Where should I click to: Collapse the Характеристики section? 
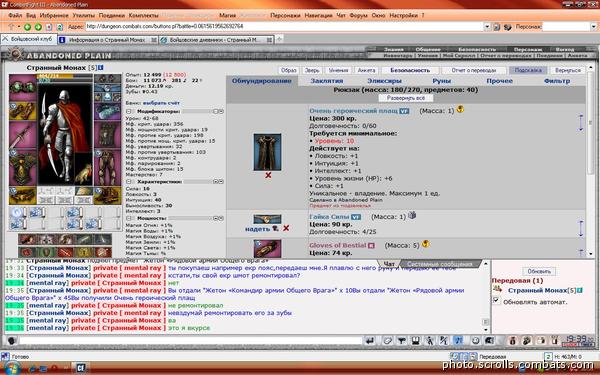129,182
